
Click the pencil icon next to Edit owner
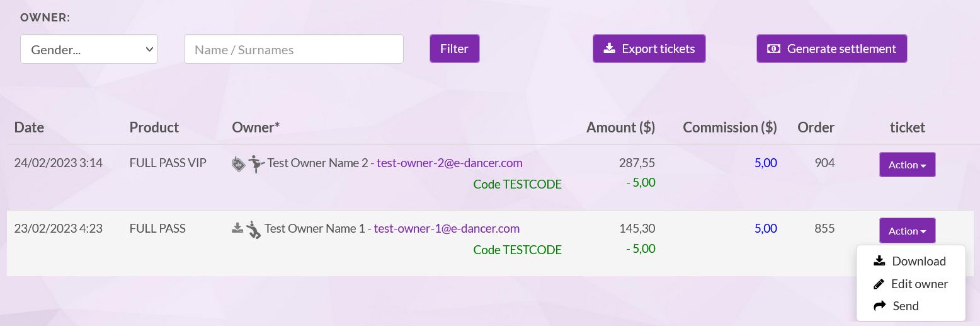pyautogui.click(x=879, y=284)
